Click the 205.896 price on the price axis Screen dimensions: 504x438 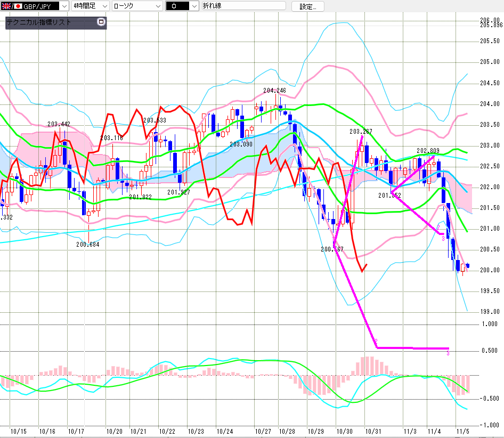click(491, 25)
